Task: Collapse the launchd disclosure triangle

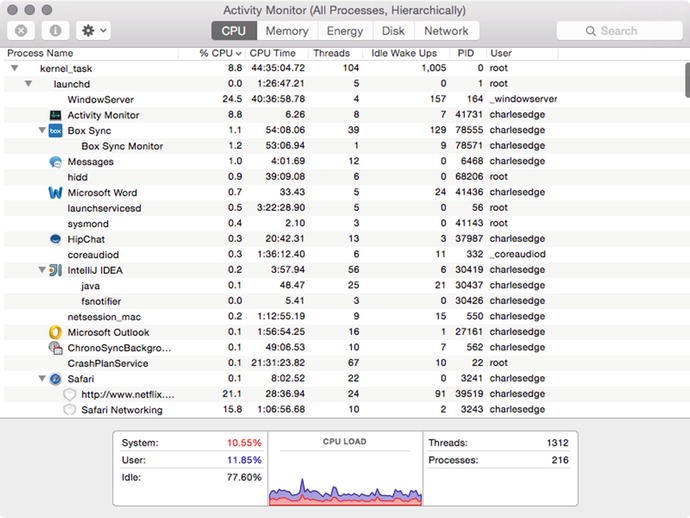Action: coord(28,84)
